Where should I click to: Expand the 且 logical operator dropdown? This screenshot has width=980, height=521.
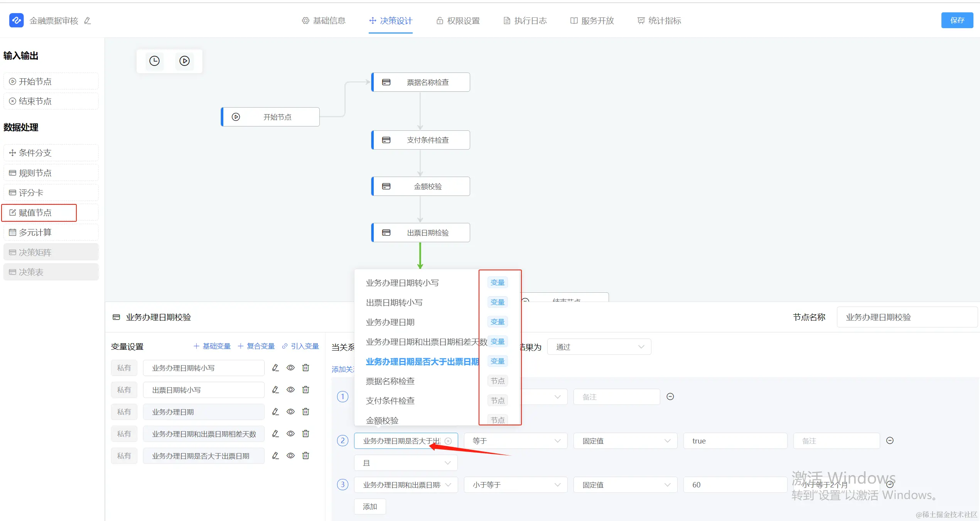click(x=406, y=463)
